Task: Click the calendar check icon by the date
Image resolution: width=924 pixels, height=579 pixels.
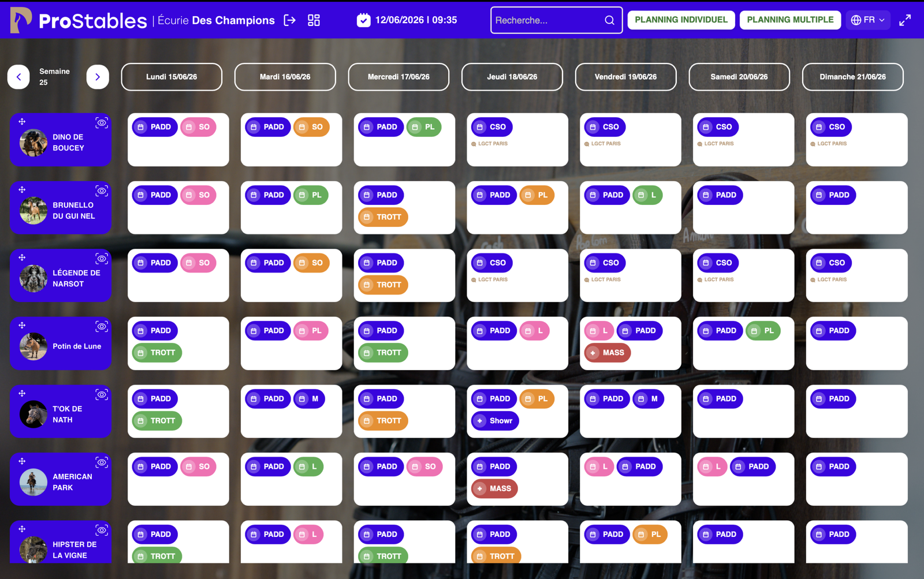Action: coord(363,20)
